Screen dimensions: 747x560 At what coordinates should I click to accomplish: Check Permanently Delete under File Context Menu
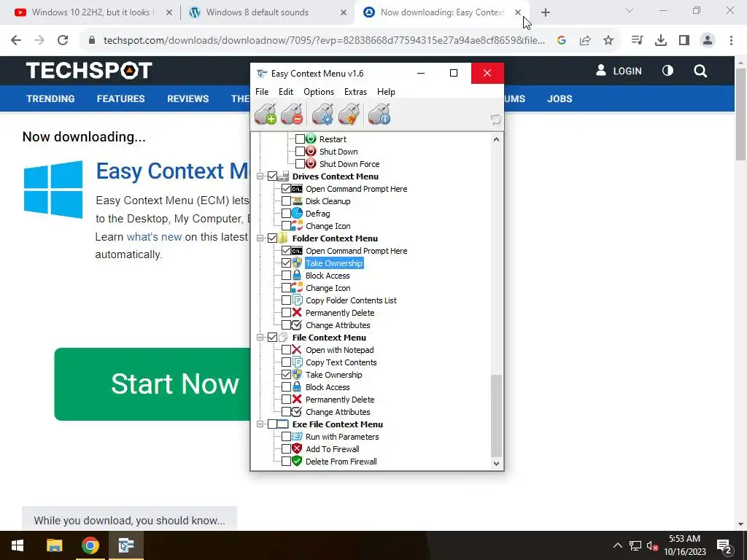286,399
